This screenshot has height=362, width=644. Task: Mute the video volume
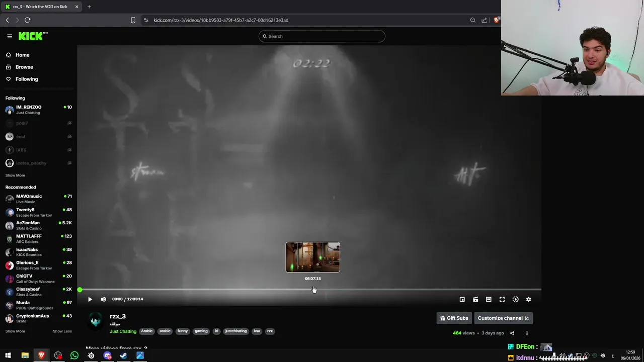[x=103, y=299]
